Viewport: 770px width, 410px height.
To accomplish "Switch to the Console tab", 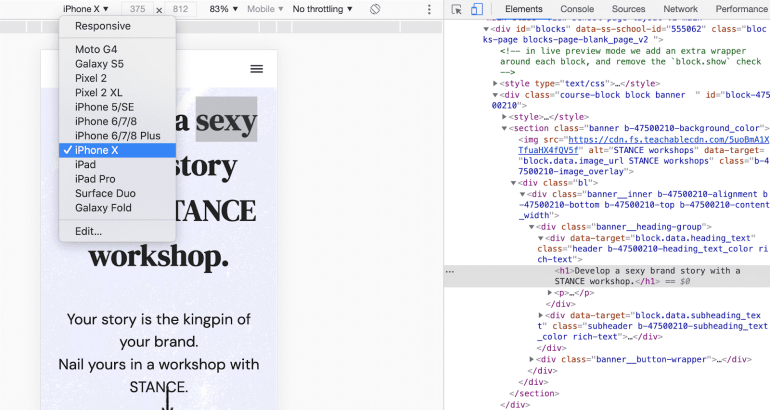I will coord(577,9).
